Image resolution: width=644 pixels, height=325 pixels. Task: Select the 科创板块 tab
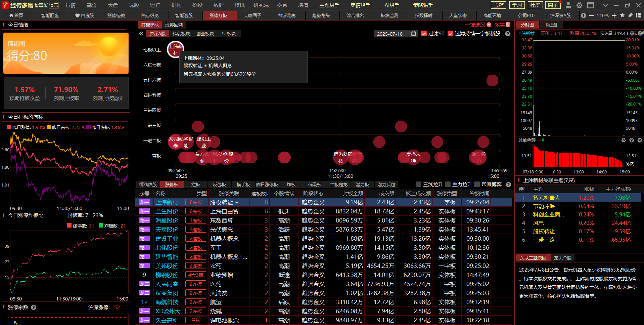pos(181,34)
